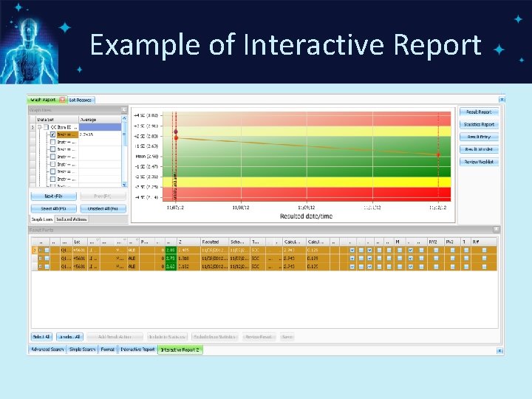Click the Exclude from Statistics button
532x399 pixels.
pos(215,337)
